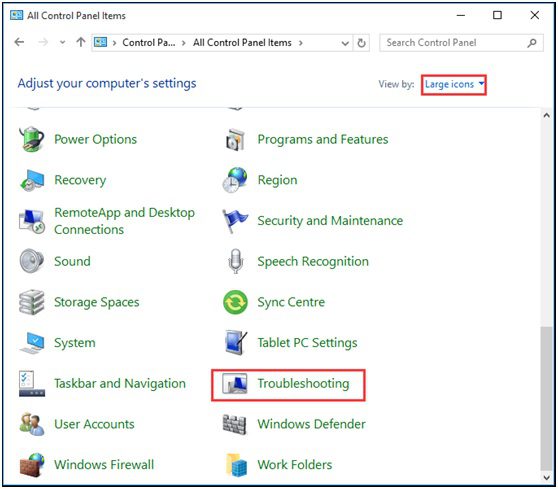The width and height of the screenshot is (558, 489).
Task: Open the Storage Spaces drives icon
Action: coord(32,302)
